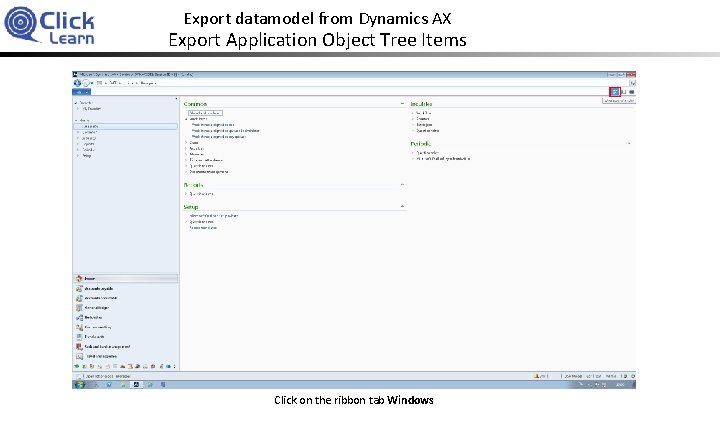720x437 pixels.
Task: Click the Windows ribbon tab icon
Action: 615,92
